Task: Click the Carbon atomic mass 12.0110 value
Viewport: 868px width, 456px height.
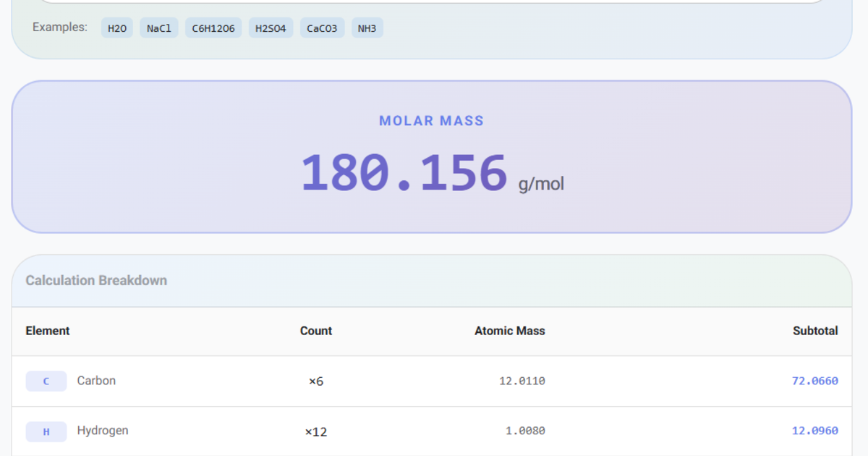Action: pyautogui.click(x=521, y=381)
